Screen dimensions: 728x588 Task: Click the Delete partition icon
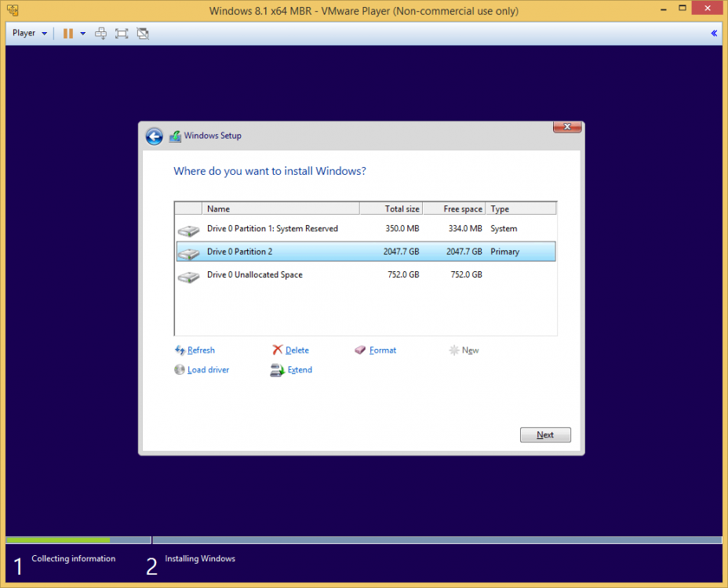point(276,350)
